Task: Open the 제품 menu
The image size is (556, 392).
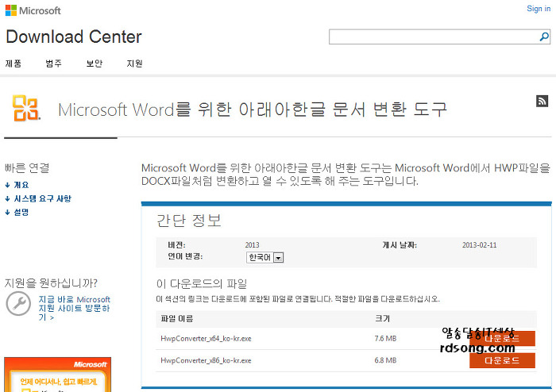Action: pos(14,63)
